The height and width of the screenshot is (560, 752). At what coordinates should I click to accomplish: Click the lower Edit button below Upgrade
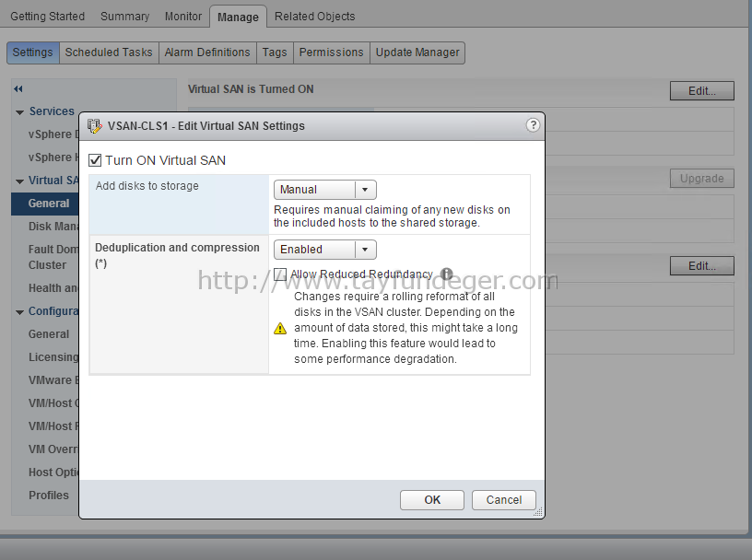pyautogui.click(x=702, y=266)
